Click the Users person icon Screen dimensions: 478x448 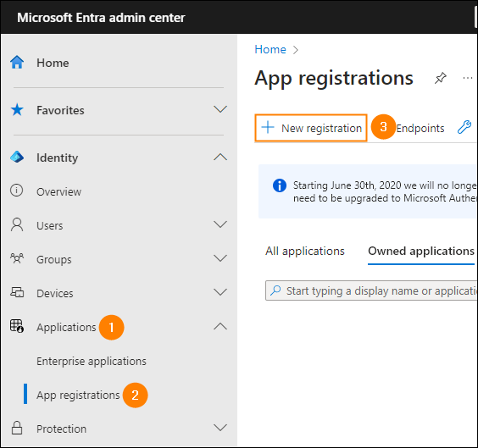17,224
